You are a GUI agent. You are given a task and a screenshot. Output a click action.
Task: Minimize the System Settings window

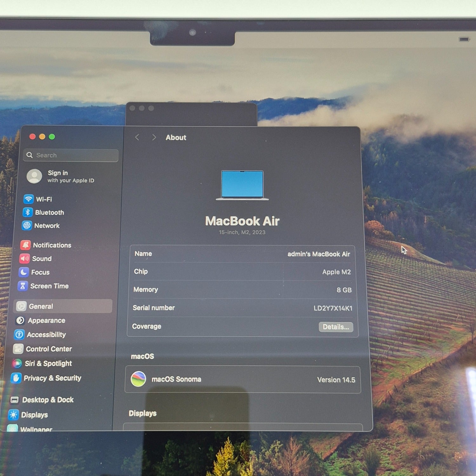pos(42,136)
